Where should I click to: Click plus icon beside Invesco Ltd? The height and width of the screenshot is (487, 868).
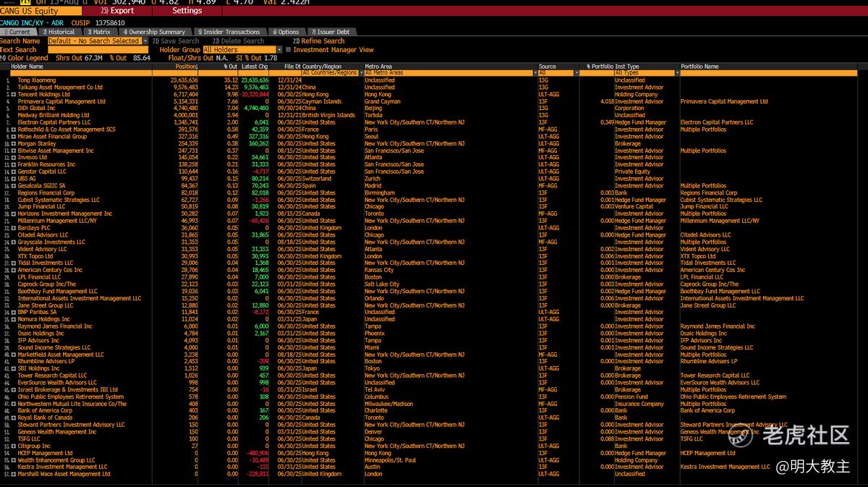click(14, 158)
